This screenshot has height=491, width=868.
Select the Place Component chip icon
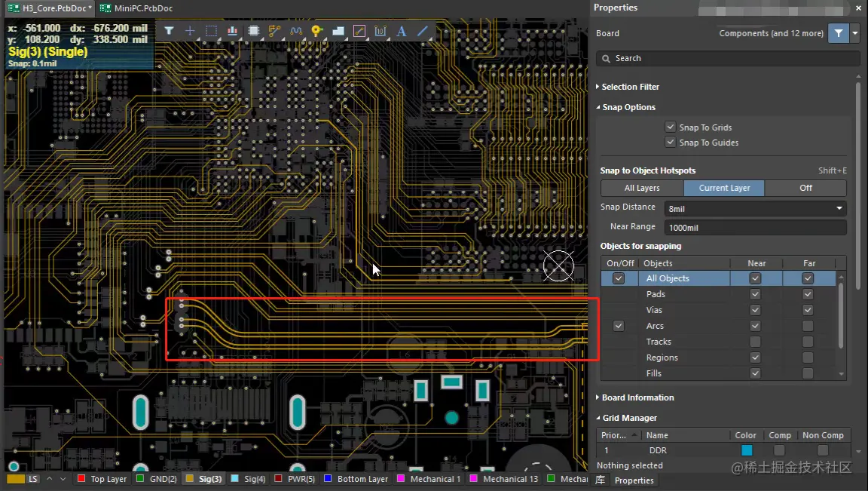tap(253, 31)
